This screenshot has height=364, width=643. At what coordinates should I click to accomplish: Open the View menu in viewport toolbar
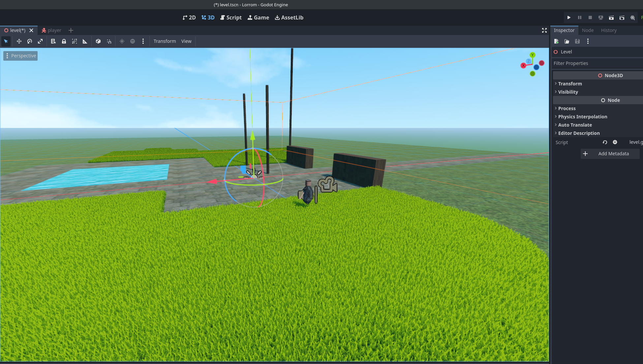(x=186, y=41)
